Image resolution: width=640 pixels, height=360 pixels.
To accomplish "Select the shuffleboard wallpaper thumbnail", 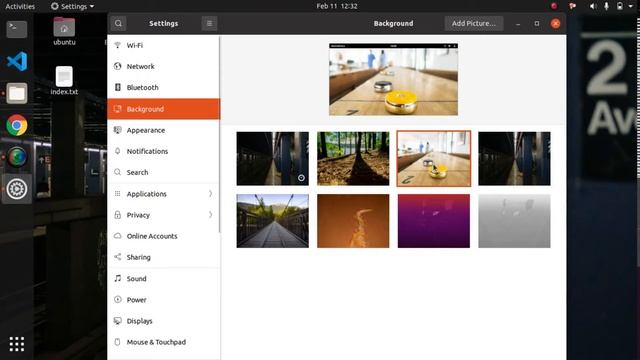I will click(x=433, y=158).
